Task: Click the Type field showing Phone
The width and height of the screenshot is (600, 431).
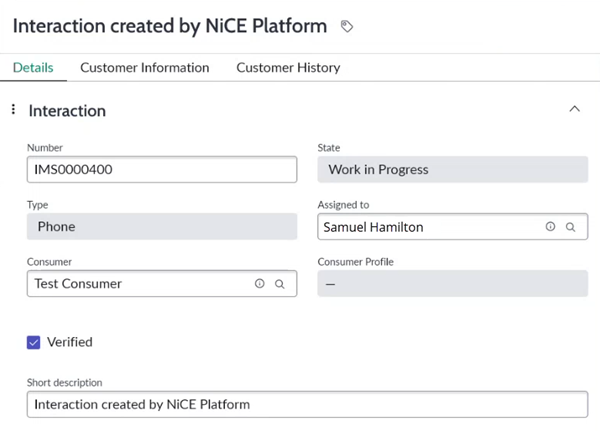Action: [x=162, y=227]
